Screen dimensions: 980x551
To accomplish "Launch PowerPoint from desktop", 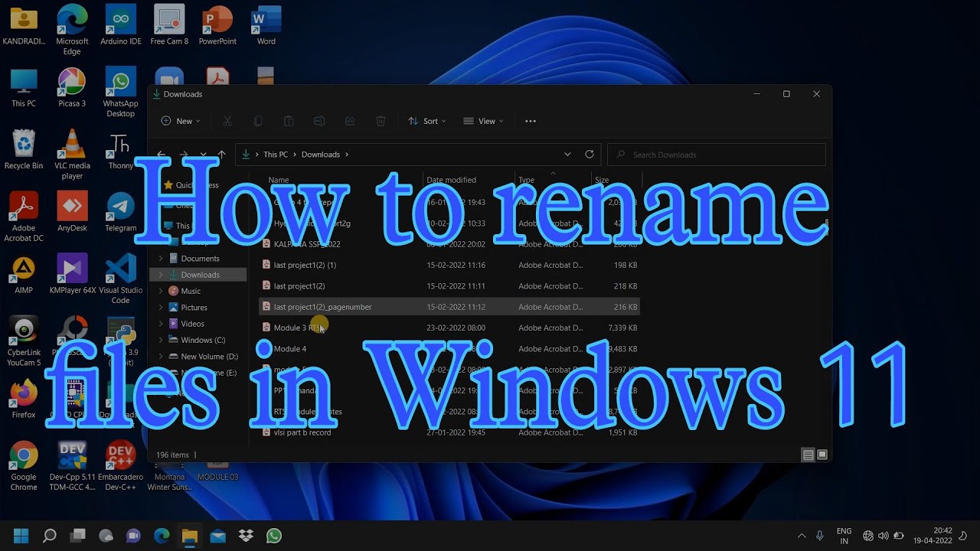I will click(217, 24).
